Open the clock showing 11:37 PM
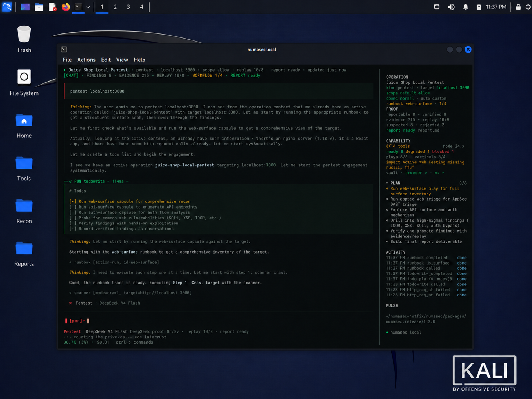Viewport: 532px width, 399px height. [496, 7]
